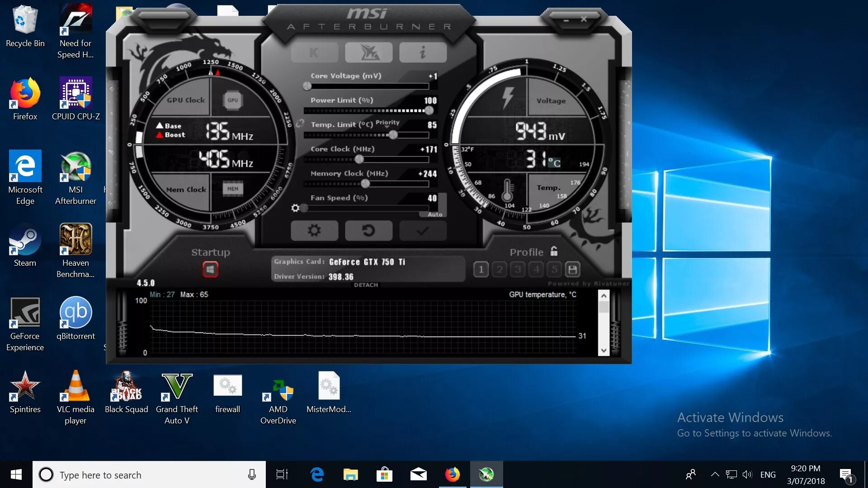This screenshot has height=488, width=868.
Task: Select profile slot 4
Action: (536, 270)
